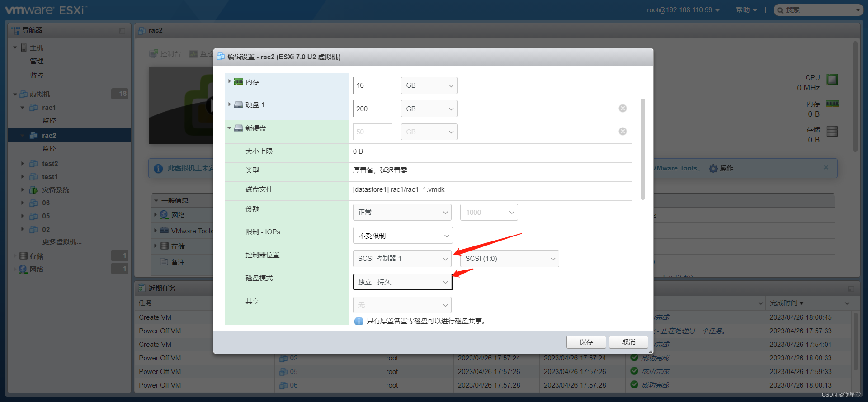The height and width of the screenshot is (402, 868).
Task: Click the rac2 console thumbnail
Action: click(x=181, y=106)
